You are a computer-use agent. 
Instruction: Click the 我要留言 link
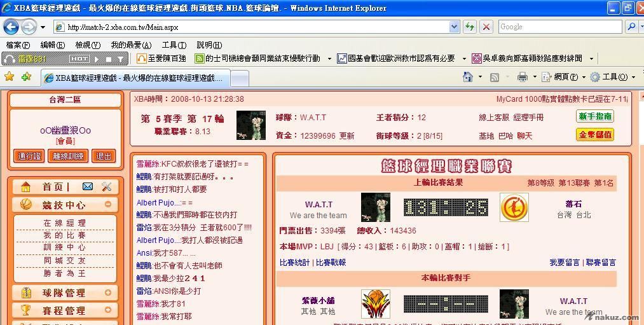coord(565,263)
